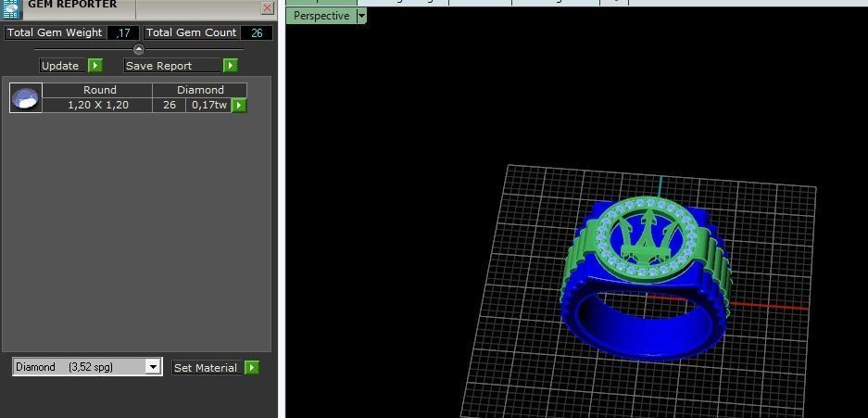Close the Gem Reporter panel

268,7
